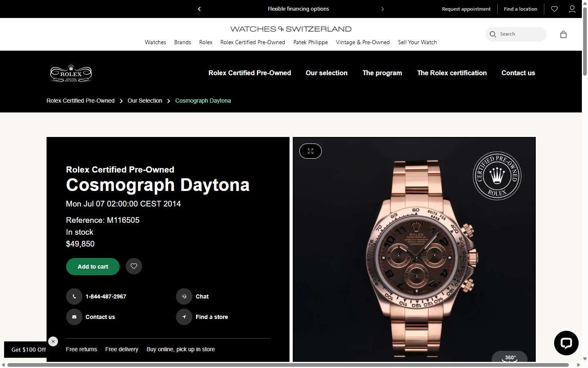
Task: Click the phone icon beside 1-844-487-2967
Action: [74, 296]
